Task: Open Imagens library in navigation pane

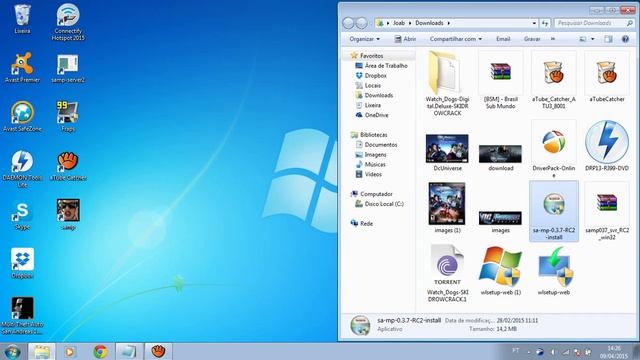Action: click(x=371, y=155)
